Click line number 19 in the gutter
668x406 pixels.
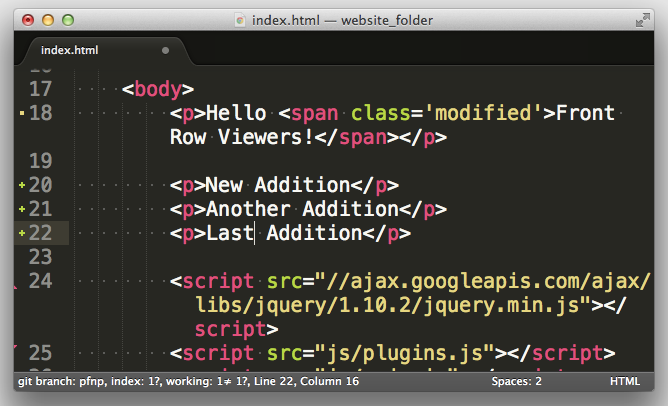[41, 161]
